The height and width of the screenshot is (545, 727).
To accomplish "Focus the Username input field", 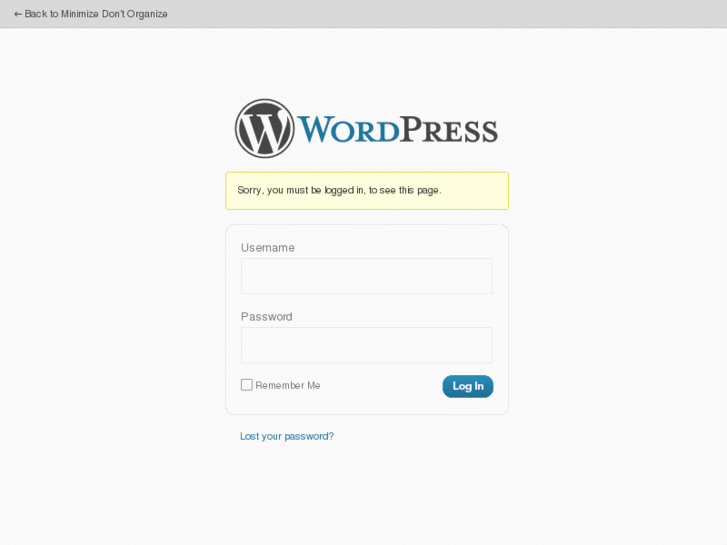I will pos(366,276).
